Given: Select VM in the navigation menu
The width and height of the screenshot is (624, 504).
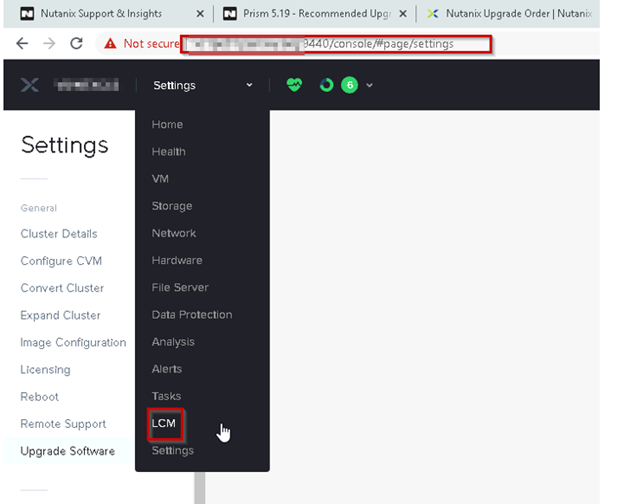Looking at the screenshot, I should click(x=160, y=179).
